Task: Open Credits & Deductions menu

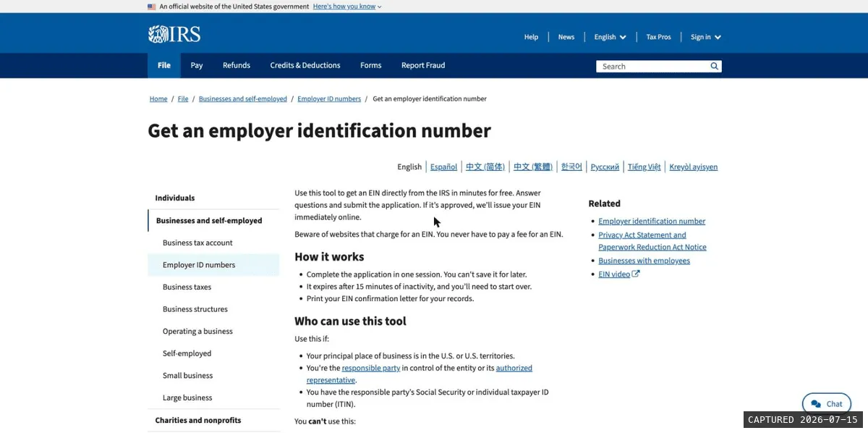Action: click(x=305, y=65)
